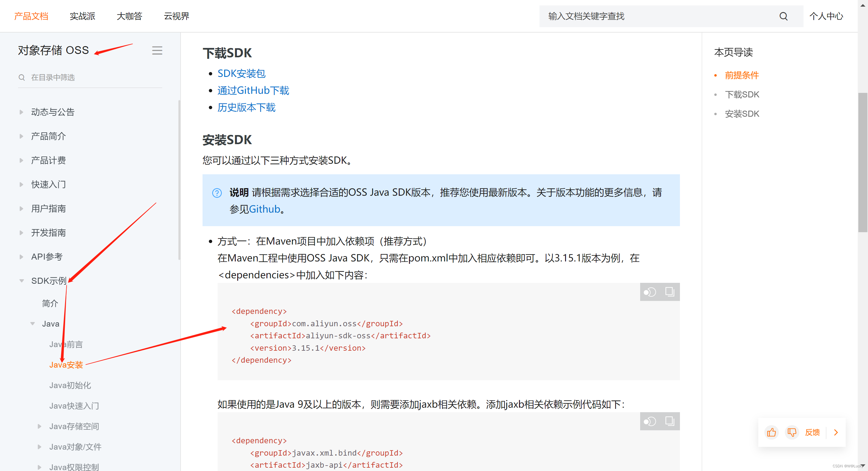Viewport: 868px width, 471px height.
Task: Expand the 快速入门 sidebar section
Action: point(22,185)
